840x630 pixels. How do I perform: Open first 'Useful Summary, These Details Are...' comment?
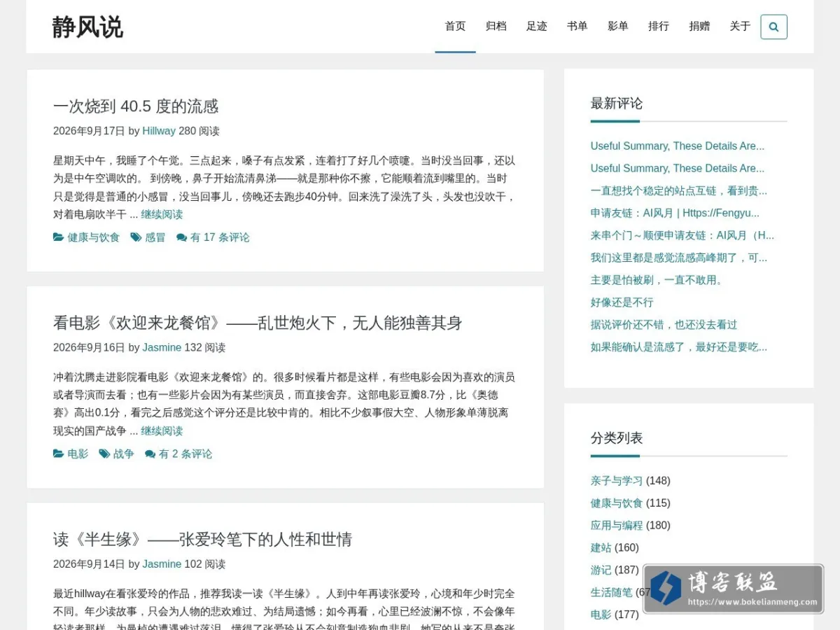(678, 146)
